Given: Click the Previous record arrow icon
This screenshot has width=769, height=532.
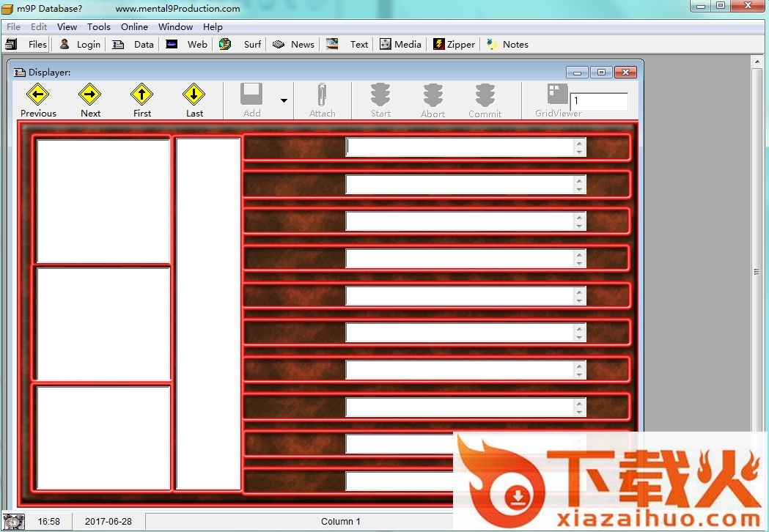Looking at the screenshot, I should (37, 95).
